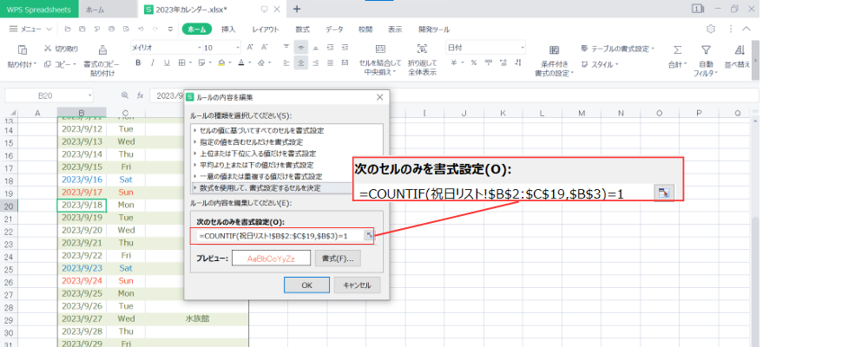This screenshot has height=347, width=868.
Task: Expand quick access toolbar options arrow
Action: [x=170, y=29]
